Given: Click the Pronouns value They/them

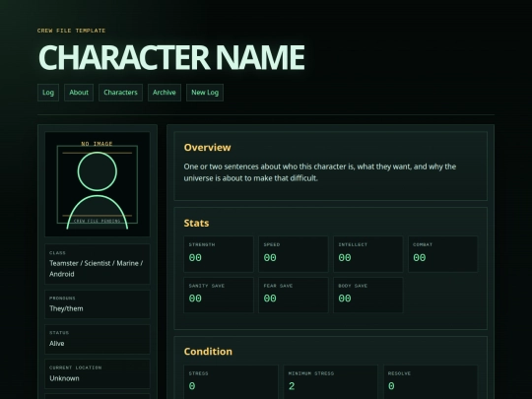Looking at the screenshot, I should [66, 308].
